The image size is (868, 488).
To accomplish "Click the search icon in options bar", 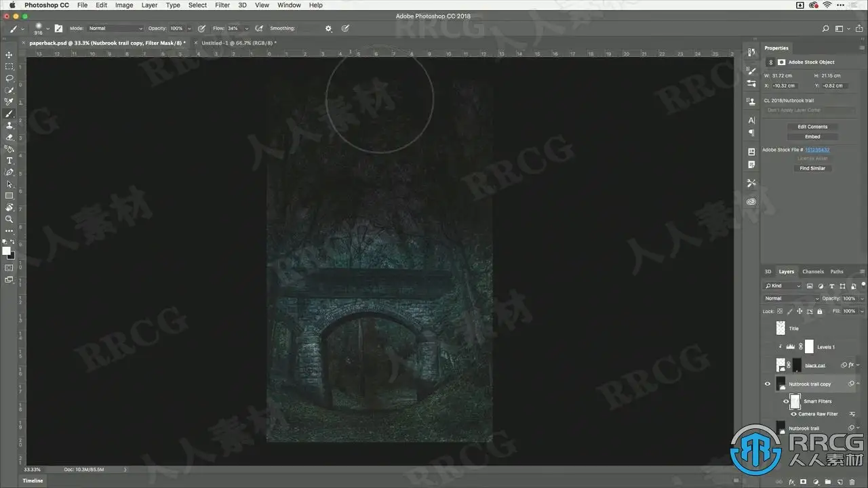I will pos(825,28).
